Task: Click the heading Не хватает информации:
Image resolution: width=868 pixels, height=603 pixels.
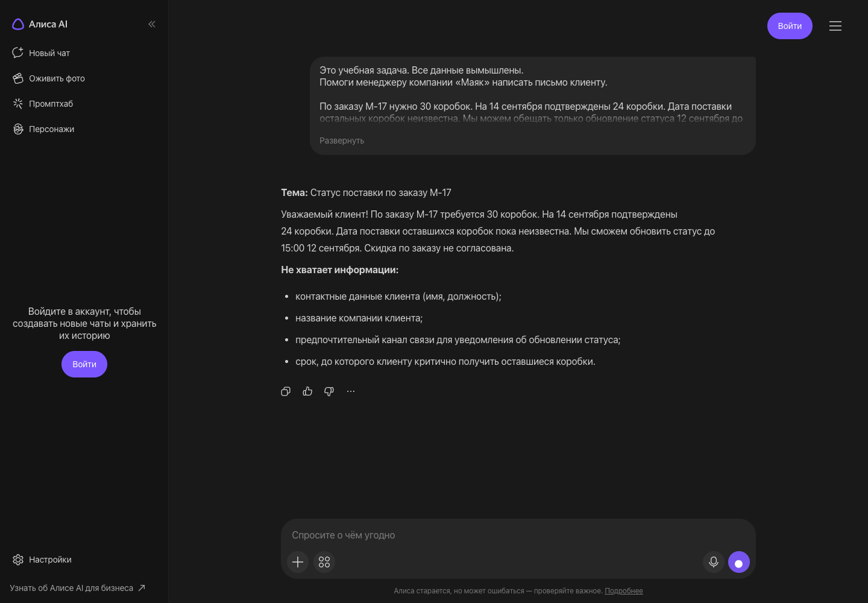Action: [x=340, y=270]
